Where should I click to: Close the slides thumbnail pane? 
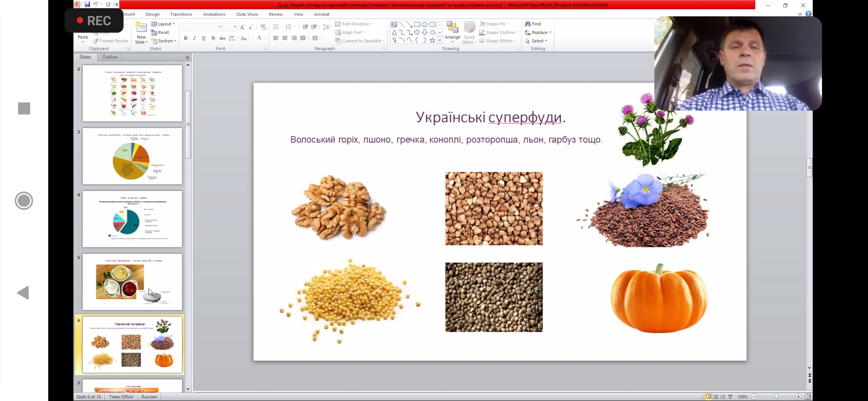(x=187, y=58)
